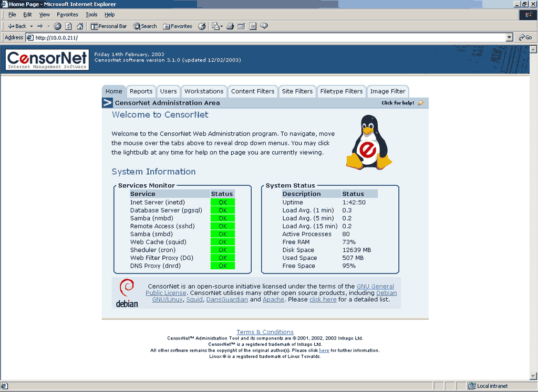The width and height of the screenshot is (538, 392).
Task: Click the OK status for Web Cache (squid)
Action: tap(222, 242)
